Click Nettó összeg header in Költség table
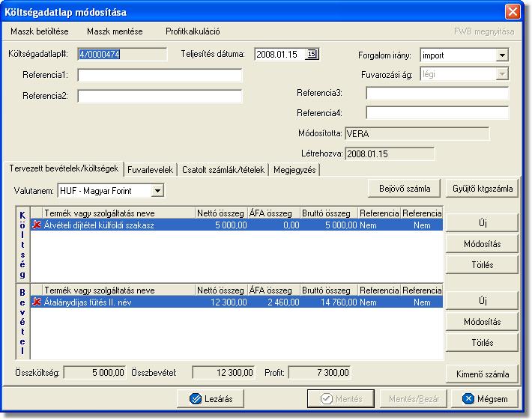 pyautogui.click(x=220, y=213)
